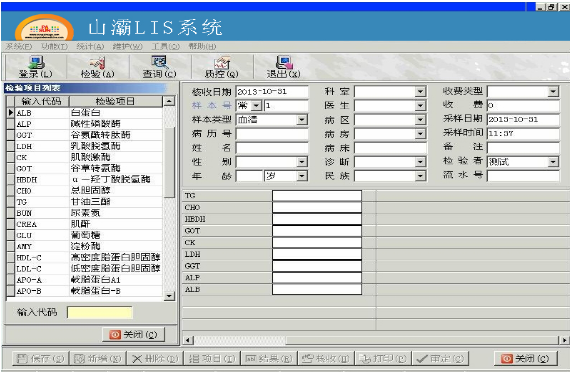Screen dimensions: 570x372
Task: Click the yellow 输入代码 input box
Action: (x=100, y=312)
